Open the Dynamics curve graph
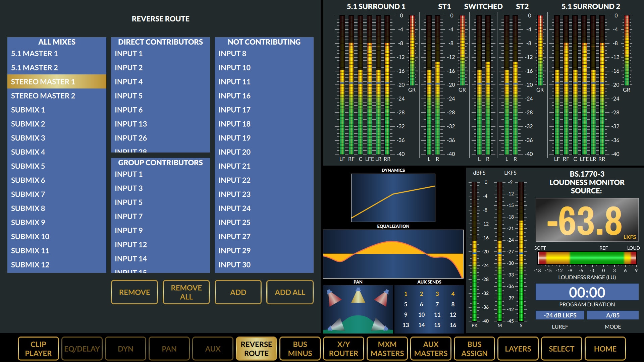The width and height of the screenshot is (644, 362). [x=393, y=198]
